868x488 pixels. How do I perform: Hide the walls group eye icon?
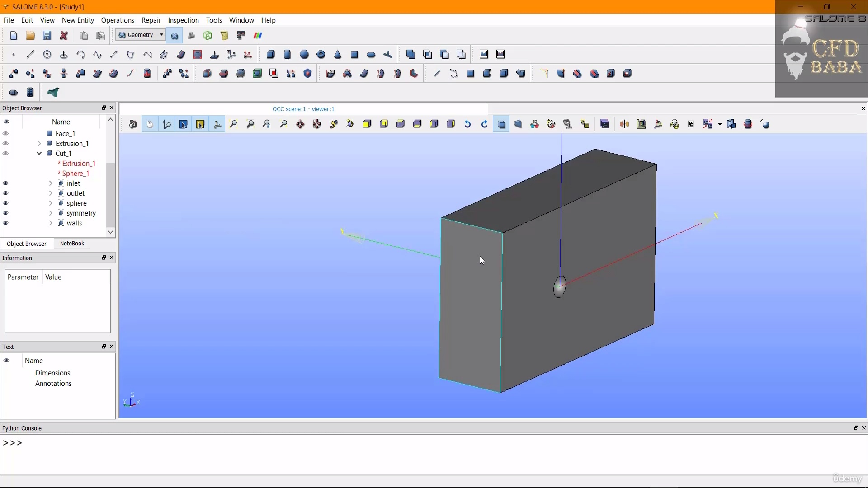click(x=6, y=223)
